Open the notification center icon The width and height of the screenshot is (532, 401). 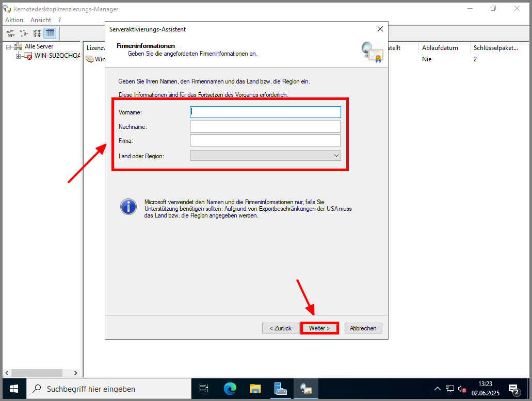(x=513, y=389)
